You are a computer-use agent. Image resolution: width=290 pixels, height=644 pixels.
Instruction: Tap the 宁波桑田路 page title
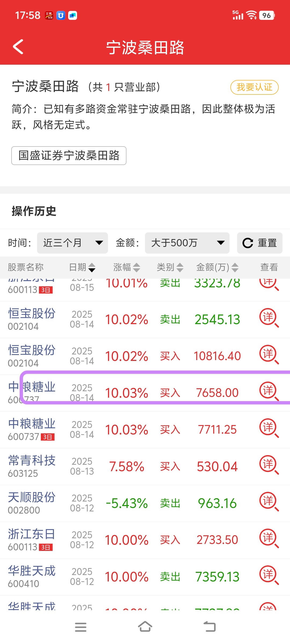[x=145, y=48]
